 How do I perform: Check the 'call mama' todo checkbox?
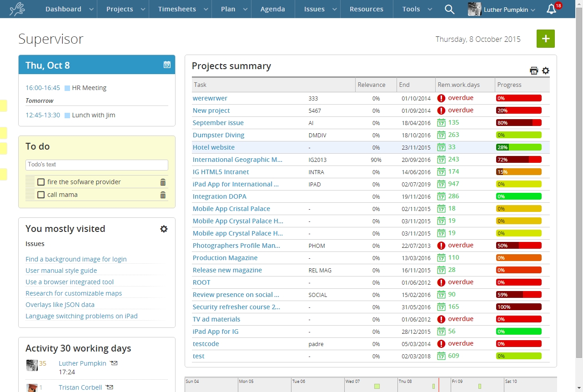click(x=41, y=195)
